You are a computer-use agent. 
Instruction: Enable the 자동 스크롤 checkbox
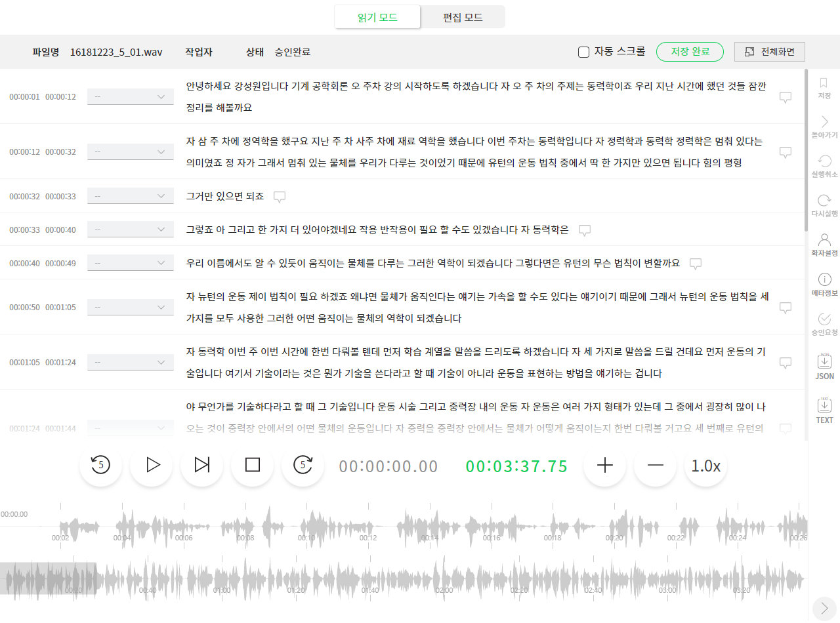(583, 52)
